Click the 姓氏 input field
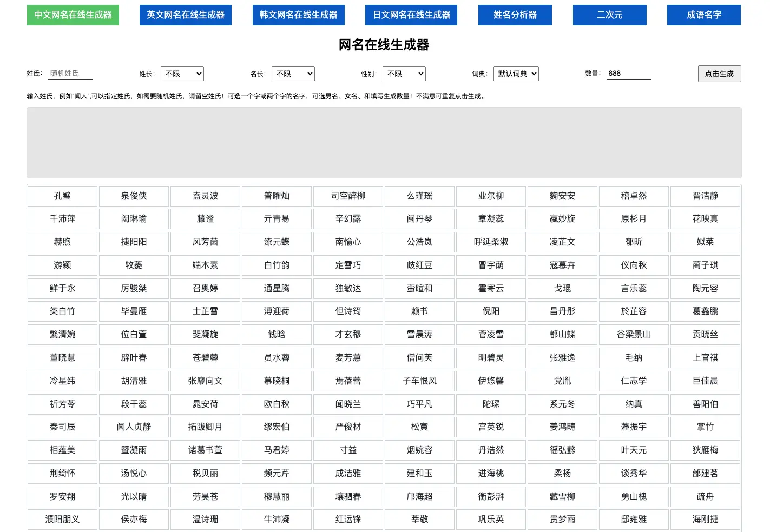This screenshot has height=532, width=770. pyautogui.click(x=70, y=74)
